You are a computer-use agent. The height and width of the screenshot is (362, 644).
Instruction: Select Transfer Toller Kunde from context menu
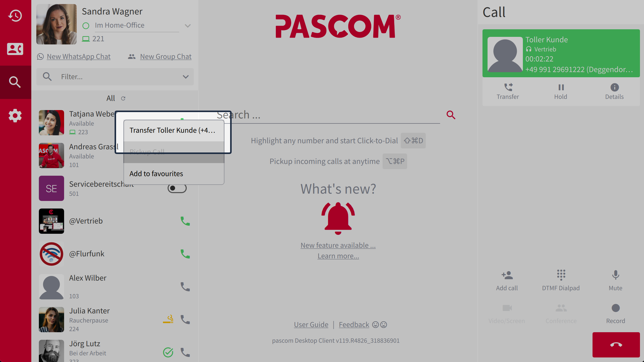[x=172, y=130]
